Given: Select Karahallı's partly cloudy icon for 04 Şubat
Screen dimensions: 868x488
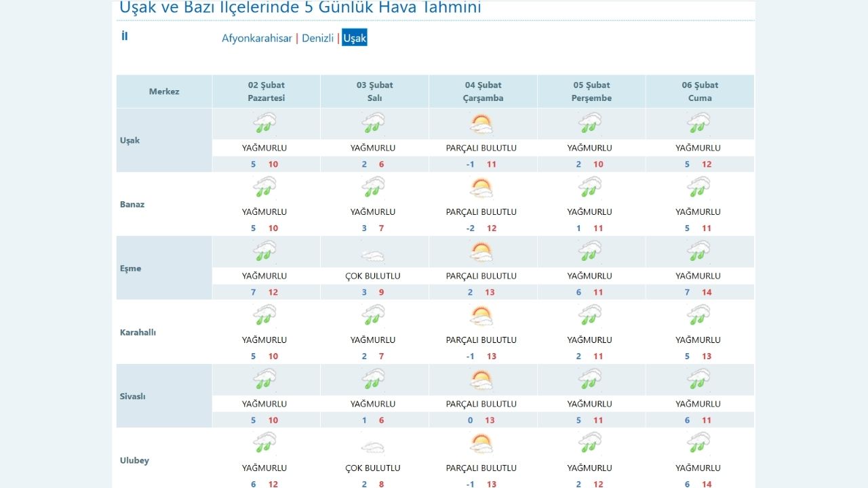Looking at the screenshot, I should [x=481, y=314].
